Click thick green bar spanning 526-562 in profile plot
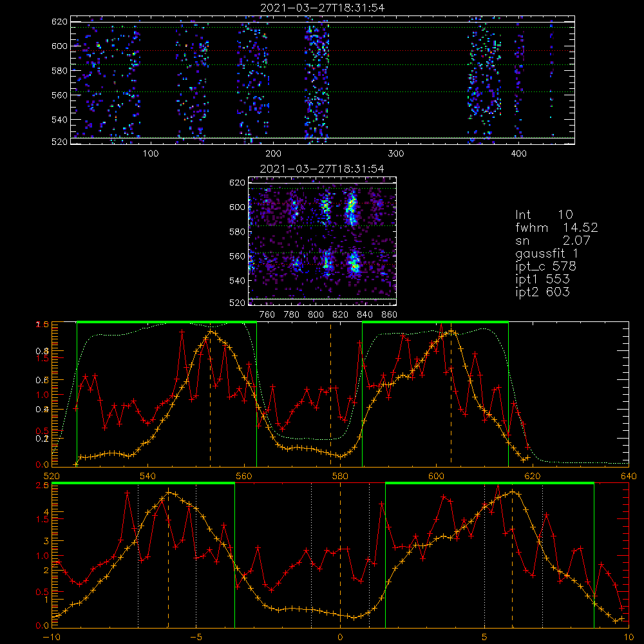 [x=167, y=323]
